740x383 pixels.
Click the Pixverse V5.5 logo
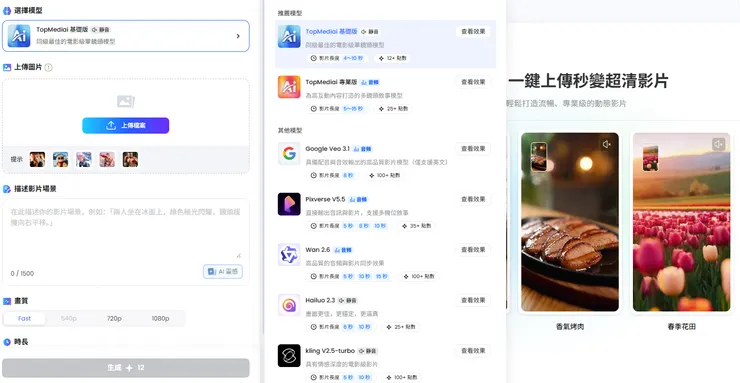289,204
